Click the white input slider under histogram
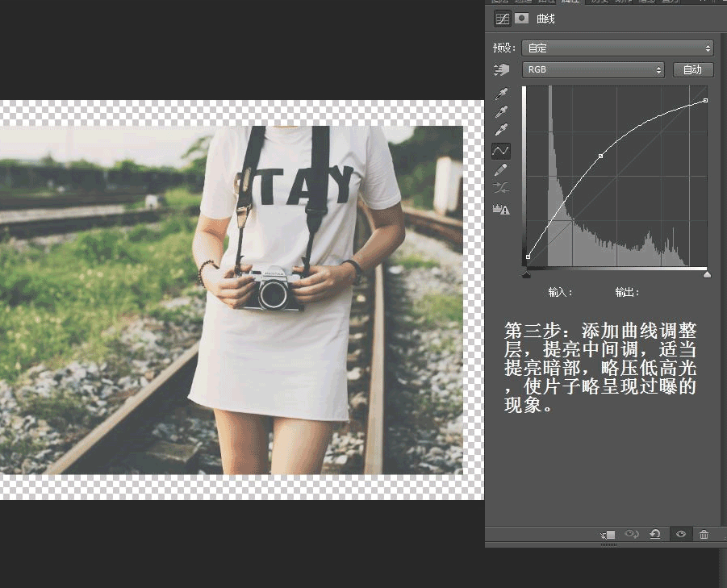Image resolution: width=727 pixels, height=588 pixels. [708, 274]
